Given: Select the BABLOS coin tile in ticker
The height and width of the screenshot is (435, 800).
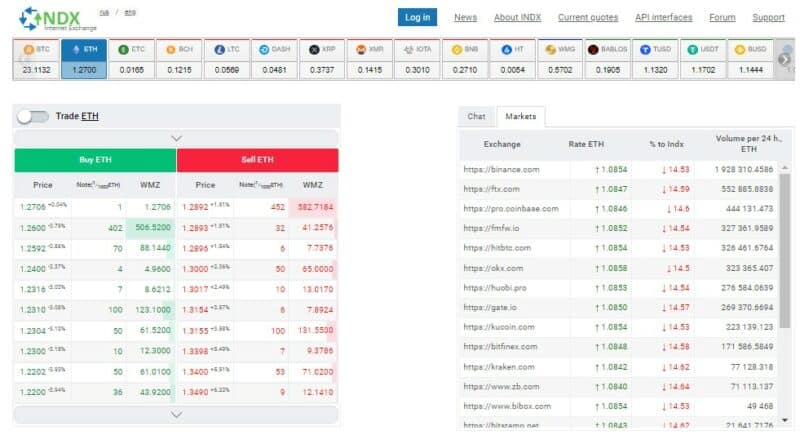Looking at the screenshot, I should [x=608, y=59].
